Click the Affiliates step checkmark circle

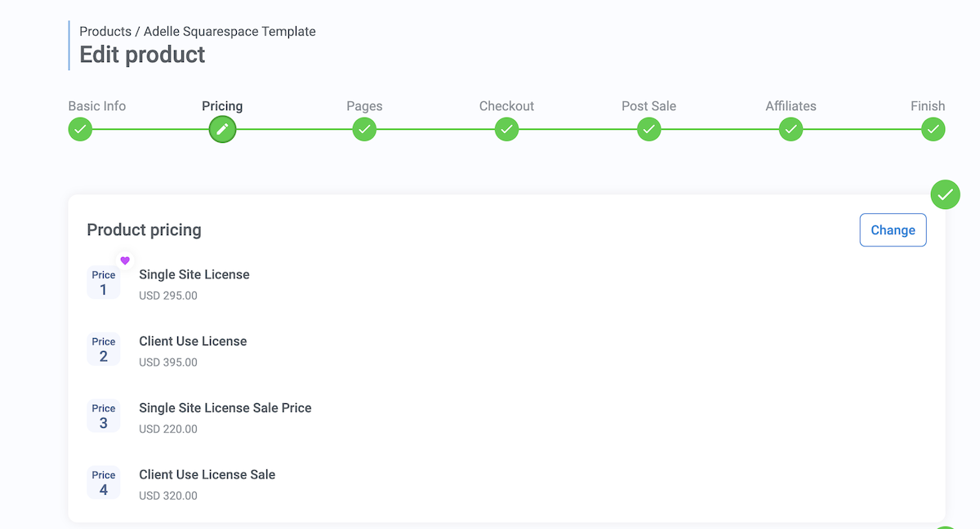[791, 129]
